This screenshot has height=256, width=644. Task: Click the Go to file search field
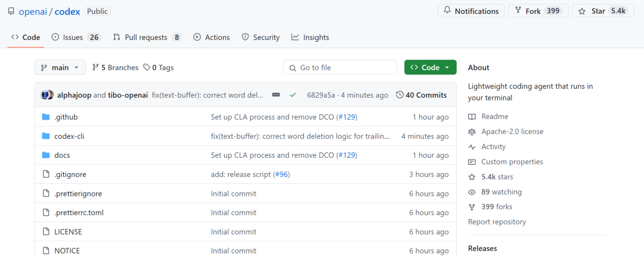[340, 68]
